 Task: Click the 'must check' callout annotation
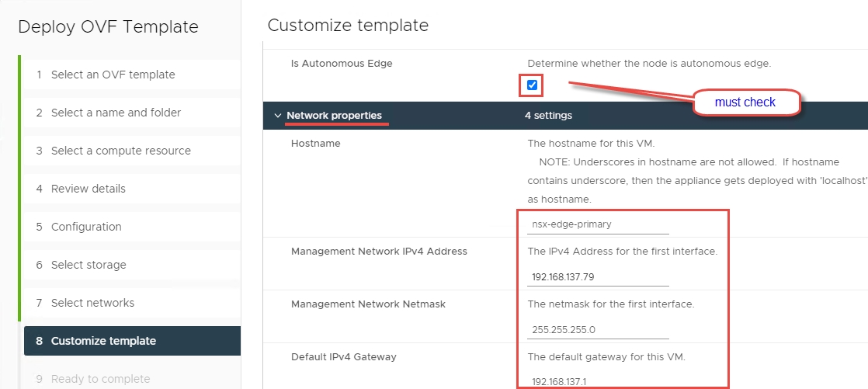click(745, 102)
